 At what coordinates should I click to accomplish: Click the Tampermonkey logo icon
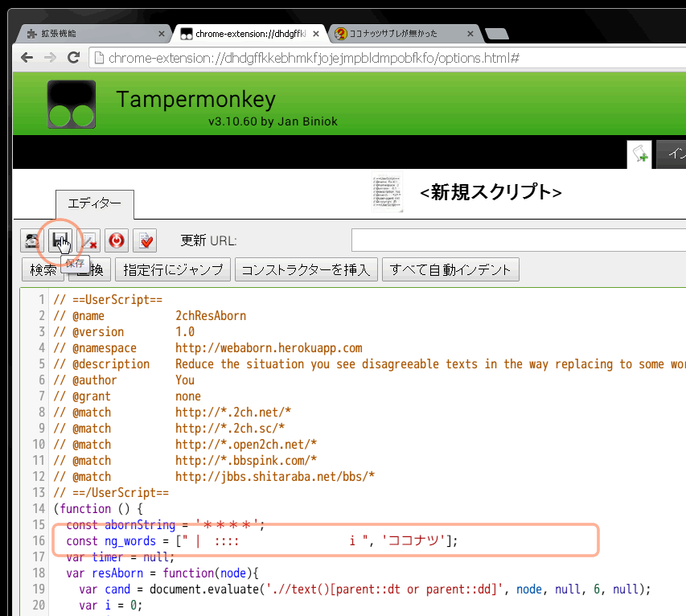point(72,104)
